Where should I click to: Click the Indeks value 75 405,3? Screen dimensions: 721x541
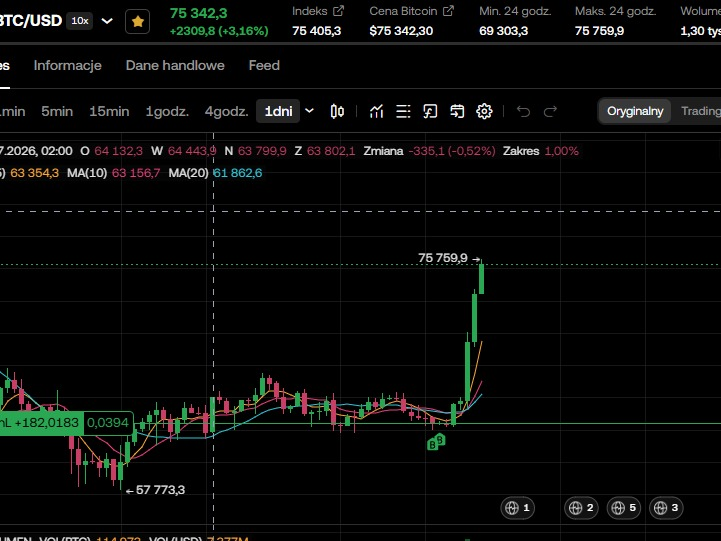point(316,31)
